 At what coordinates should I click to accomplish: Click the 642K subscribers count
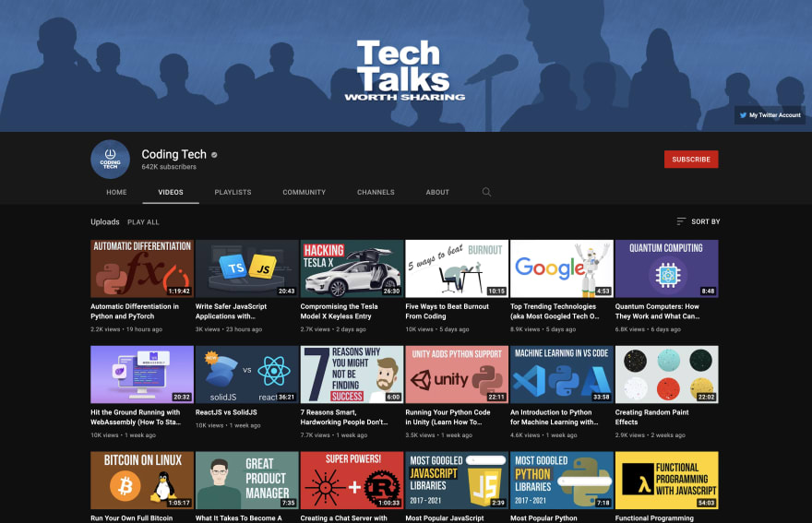click(x=169, y=167)
